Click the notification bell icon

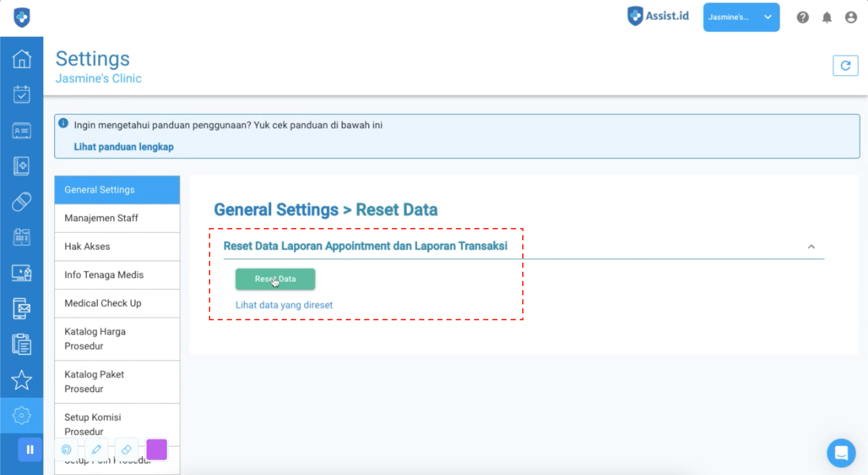coord(827,17)
